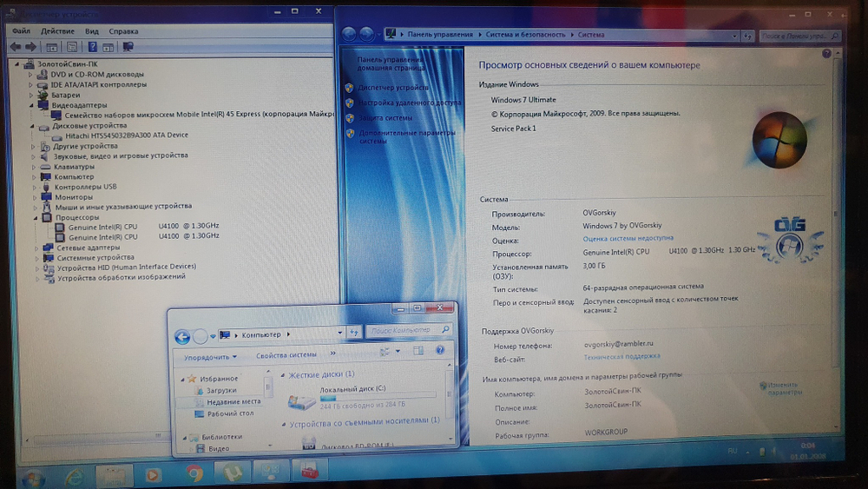Open the Справка menu in Device Manager
The height and width of the screenshot is (489, 868).
[x=122, y=31]
